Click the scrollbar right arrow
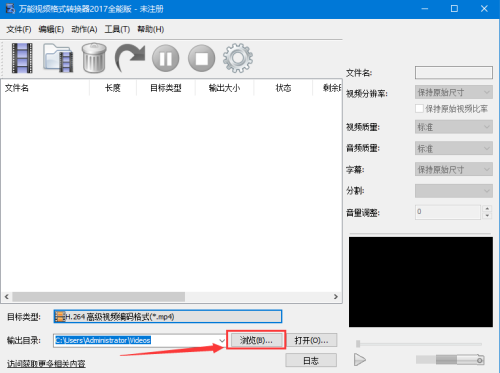The width and height of the screenshot is (500, 373). point(336,296)
